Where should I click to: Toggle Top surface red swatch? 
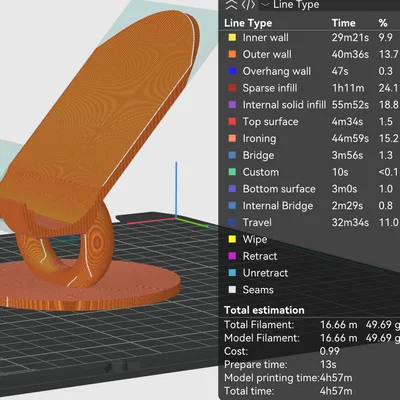[232, 121]
